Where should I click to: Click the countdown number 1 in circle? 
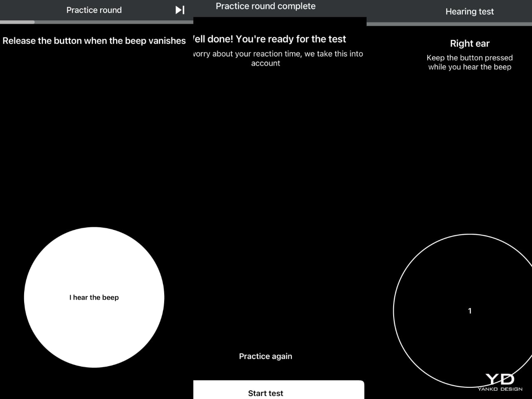coord(470,311)
